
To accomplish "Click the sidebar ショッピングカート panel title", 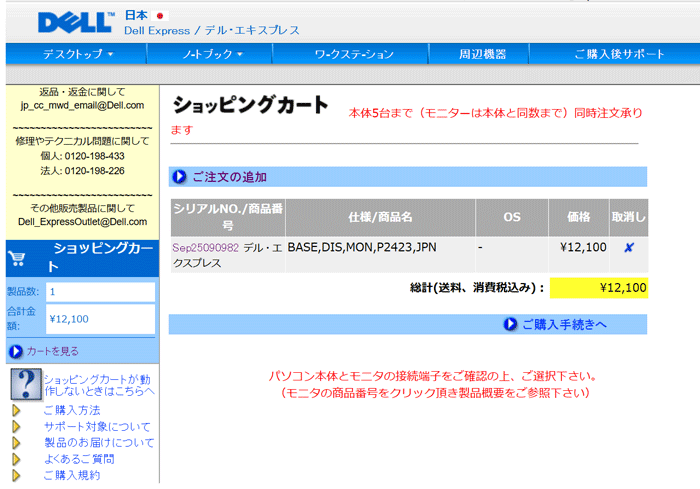I will [x=100, y=258].
